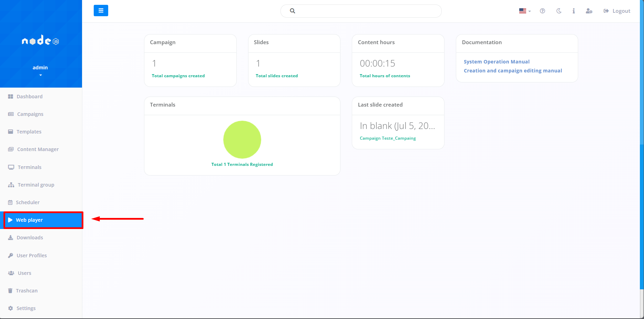Toggle dark mode moon icon
This screenshot has height=319, width=644.
point(559,11)
